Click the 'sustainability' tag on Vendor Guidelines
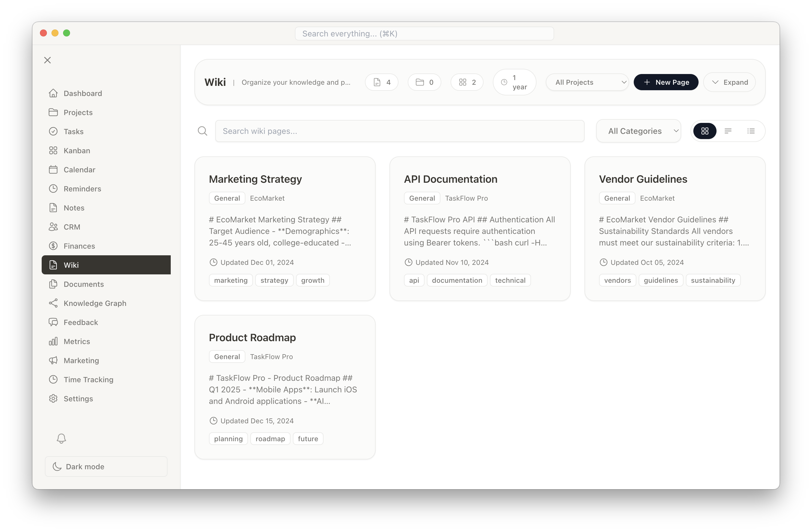Viewport: 812px width, 532px height. [x=713, y=280]
